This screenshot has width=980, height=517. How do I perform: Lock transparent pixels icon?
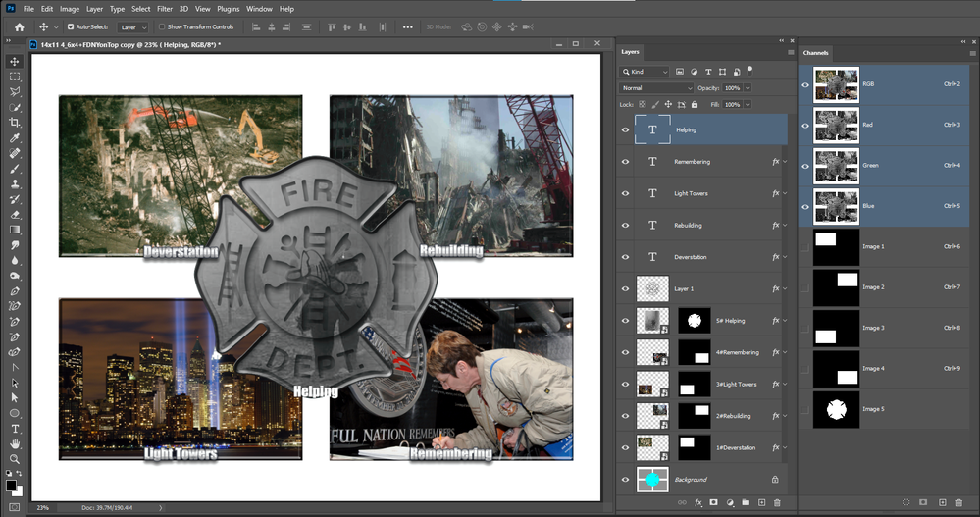point(642,104)
